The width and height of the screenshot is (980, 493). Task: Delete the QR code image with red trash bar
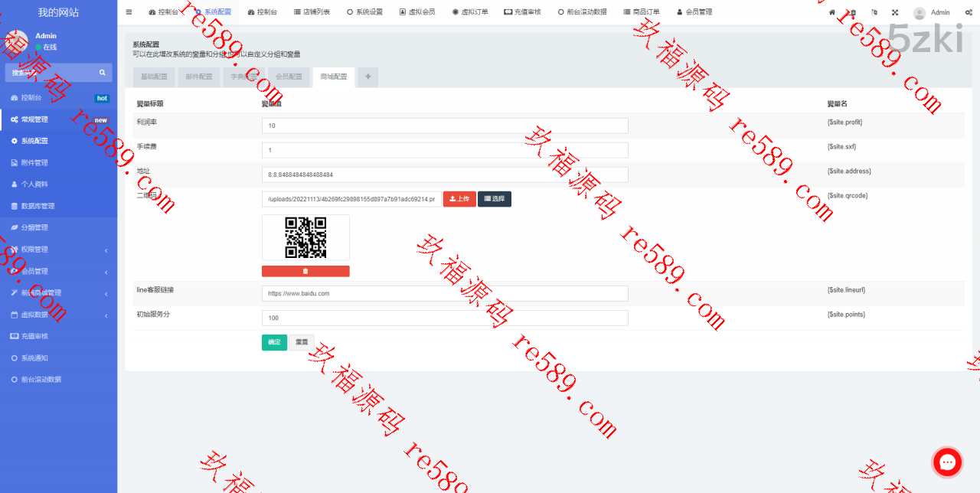(x=305, y=271)
